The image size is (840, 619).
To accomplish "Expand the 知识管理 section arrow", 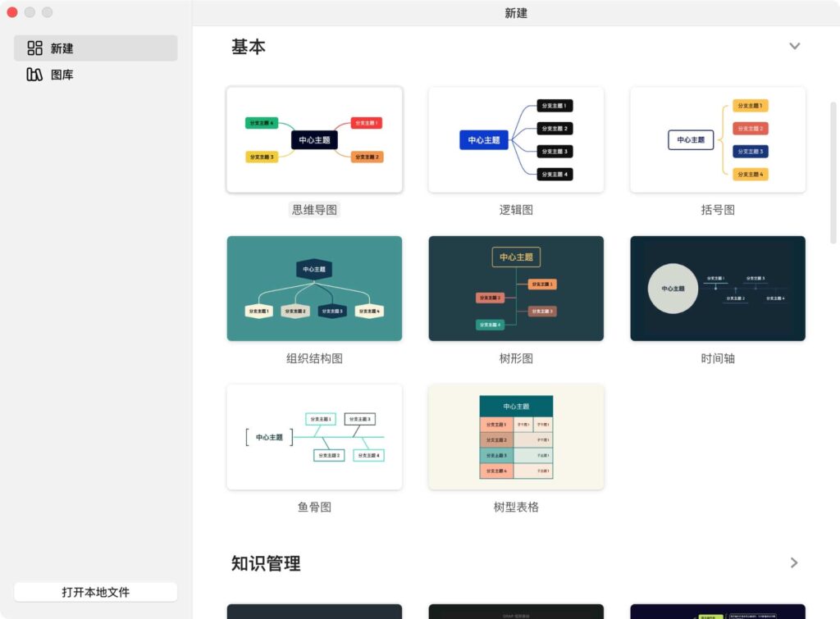I will [793, 563].
